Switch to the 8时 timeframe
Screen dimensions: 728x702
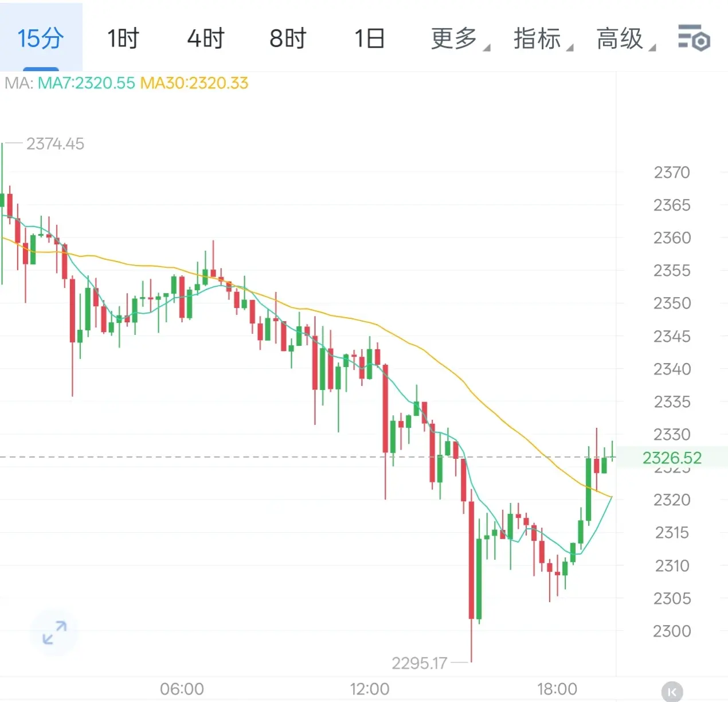pyautogui.click(x=288, y=38)
